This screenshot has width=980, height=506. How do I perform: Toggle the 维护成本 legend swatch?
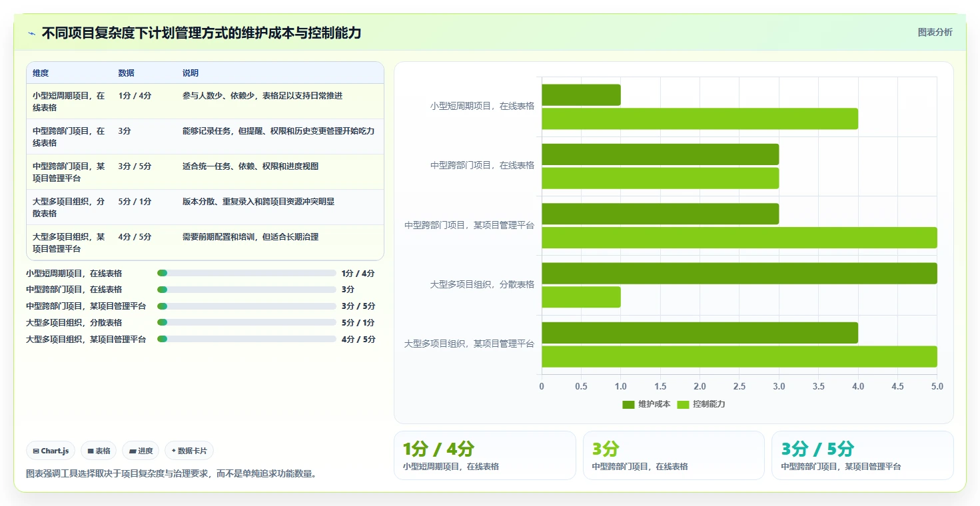pyautogui.click(x=628, y=404)
